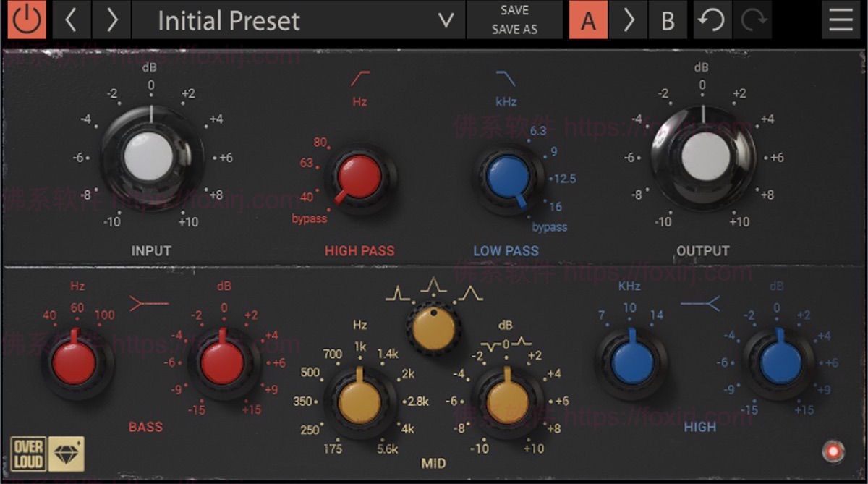Click the red indicator LED at bottom right

pyautogui.click(x=833, y=452)
